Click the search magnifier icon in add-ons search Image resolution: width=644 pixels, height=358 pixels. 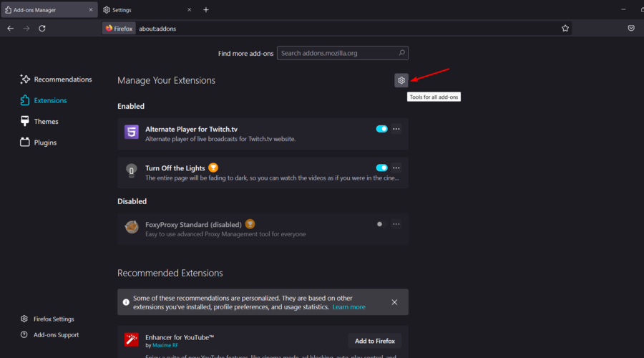tap(401, 53)
